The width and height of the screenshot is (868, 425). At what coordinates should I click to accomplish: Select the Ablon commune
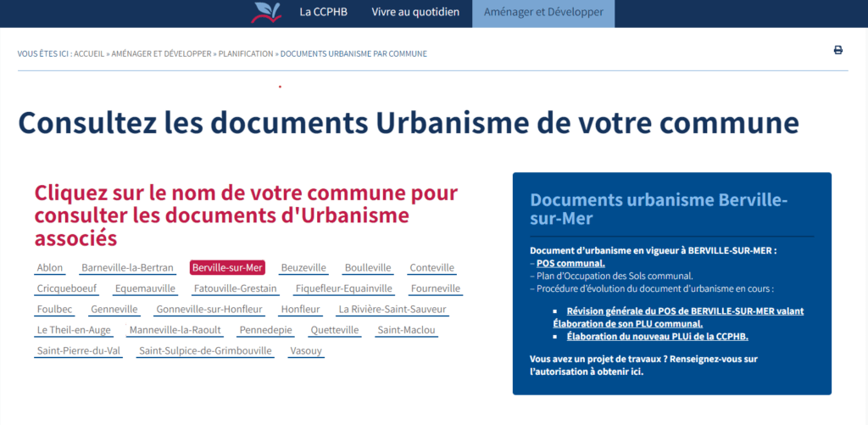50,268
